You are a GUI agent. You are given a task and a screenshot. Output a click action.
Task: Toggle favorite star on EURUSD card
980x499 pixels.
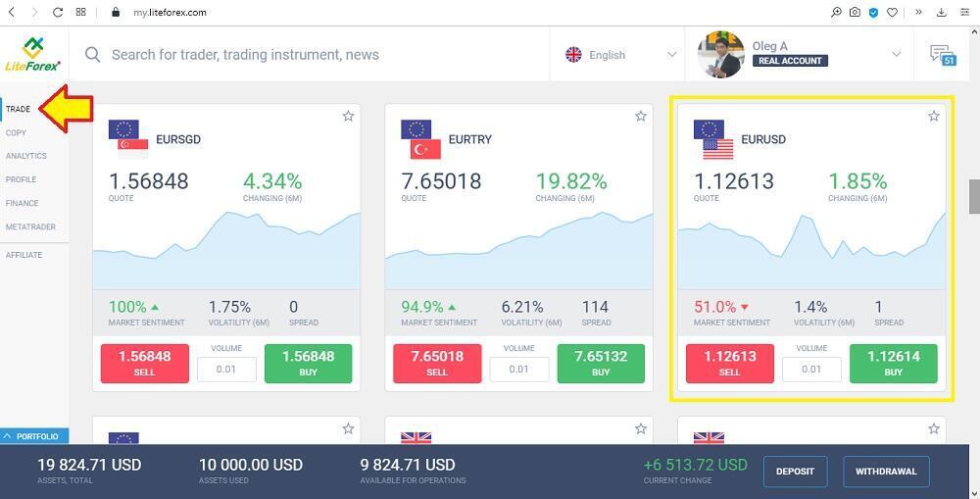pos(934,116)
